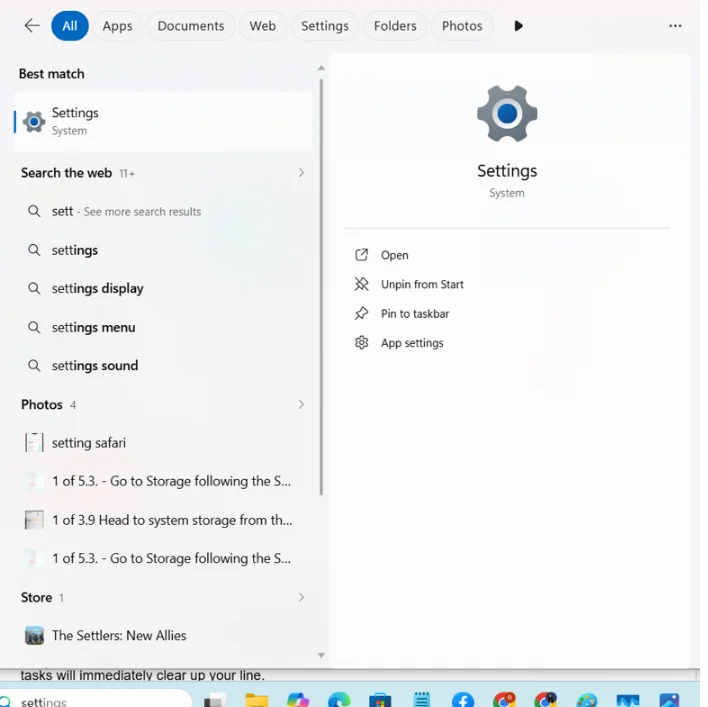Click the 'Search the web' heading
The image size is (708, 707).
(x=66, y=173)
